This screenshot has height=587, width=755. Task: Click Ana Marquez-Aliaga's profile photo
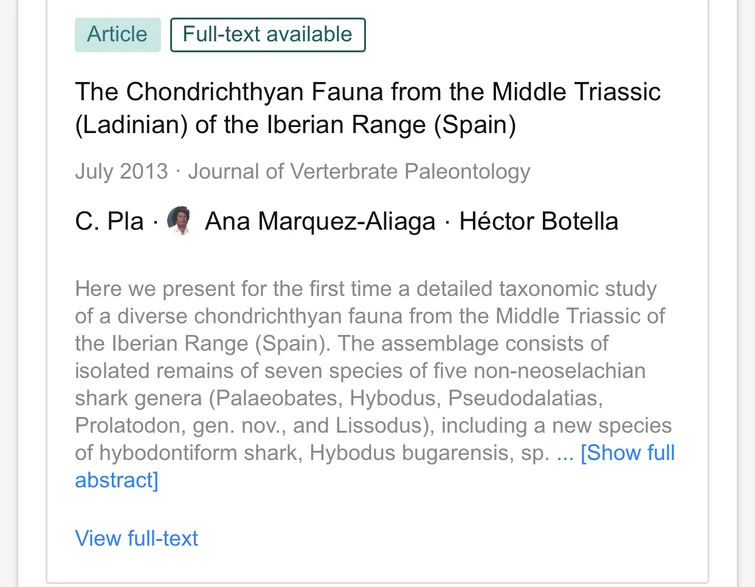point(180,221)
